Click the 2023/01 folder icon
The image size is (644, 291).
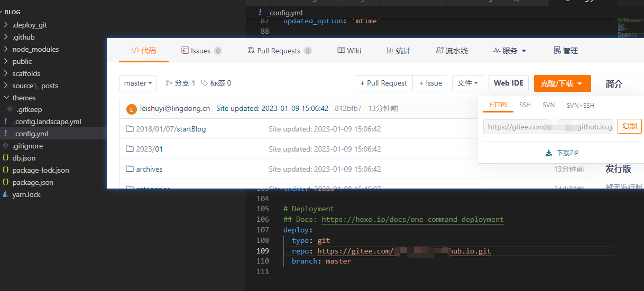point(130,149)
